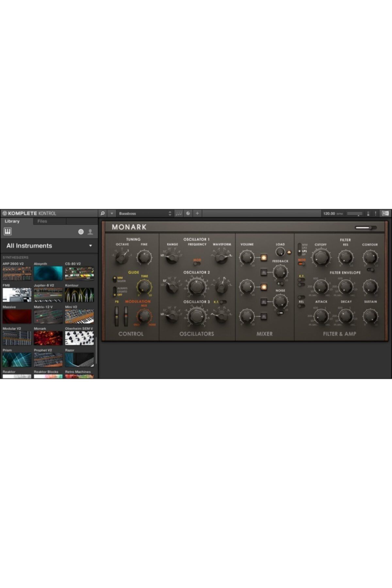Click the amp Attack knob
392x588 pixels.
pos(321,316)
